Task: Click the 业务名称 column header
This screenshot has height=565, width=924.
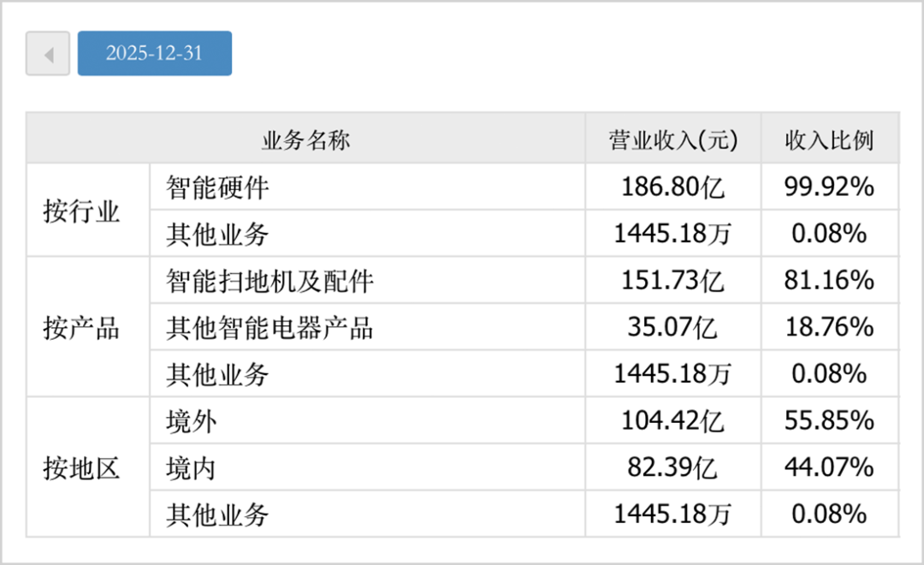Action: pyautogui.click(x=305, y=140)
